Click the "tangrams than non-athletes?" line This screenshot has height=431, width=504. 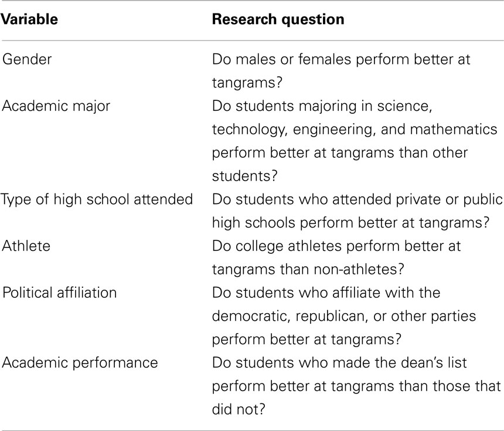click(308, 270)
